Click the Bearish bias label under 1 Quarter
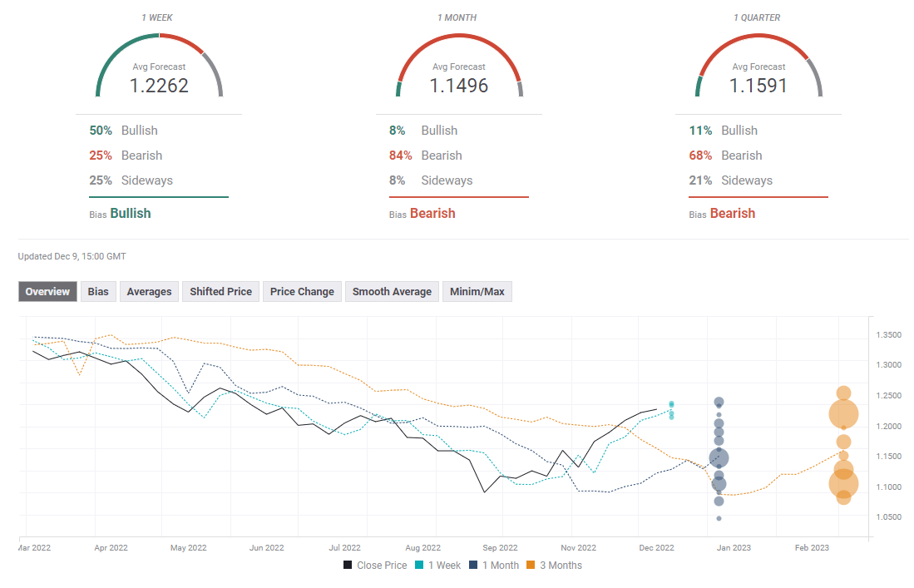914x588 pixels. coord(732,214)
